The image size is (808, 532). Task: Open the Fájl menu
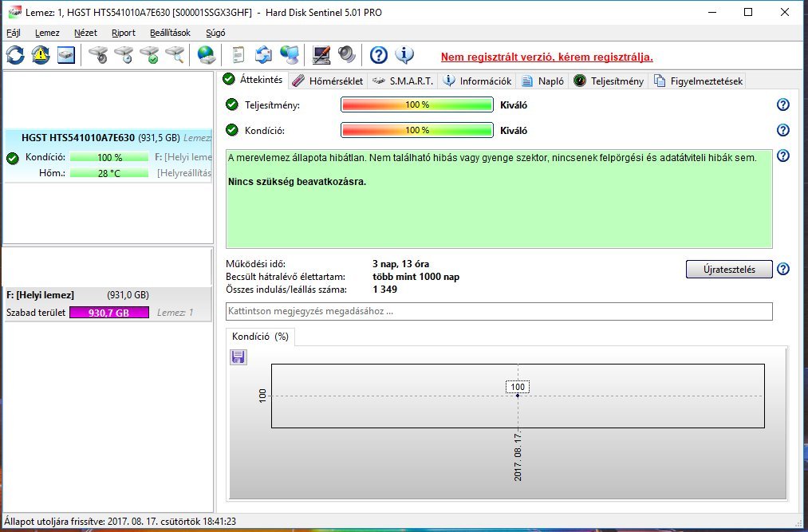(14, 33)
